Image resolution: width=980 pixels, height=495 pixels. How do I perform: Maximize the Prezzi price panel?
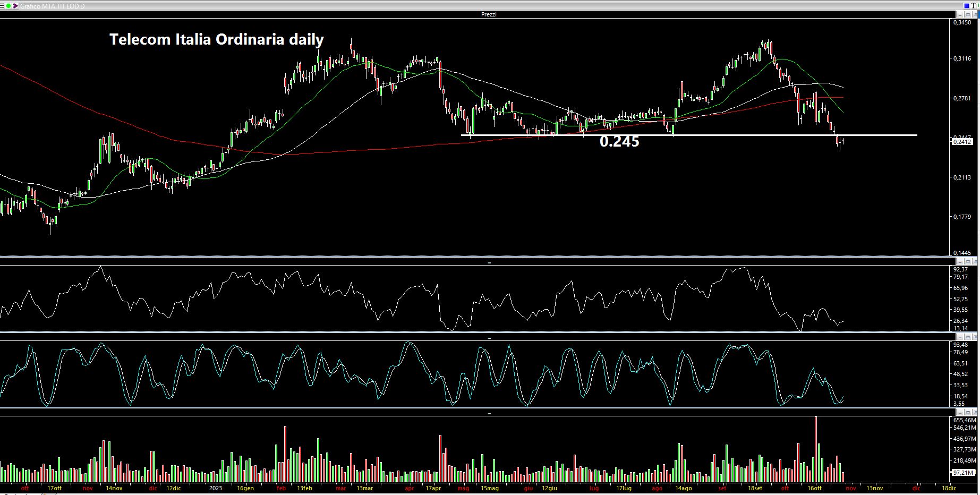pyautogui.click(x=968, y=14)
